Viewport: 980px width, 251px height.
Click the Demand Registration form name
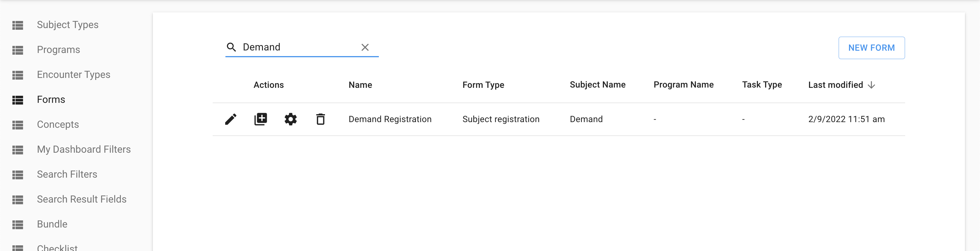point(390,120)
